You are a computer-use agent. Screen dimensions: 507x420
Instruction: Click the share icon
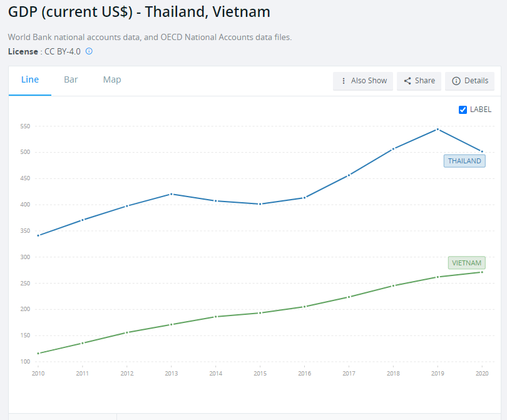pyautogui.click(x=407, y=81)
